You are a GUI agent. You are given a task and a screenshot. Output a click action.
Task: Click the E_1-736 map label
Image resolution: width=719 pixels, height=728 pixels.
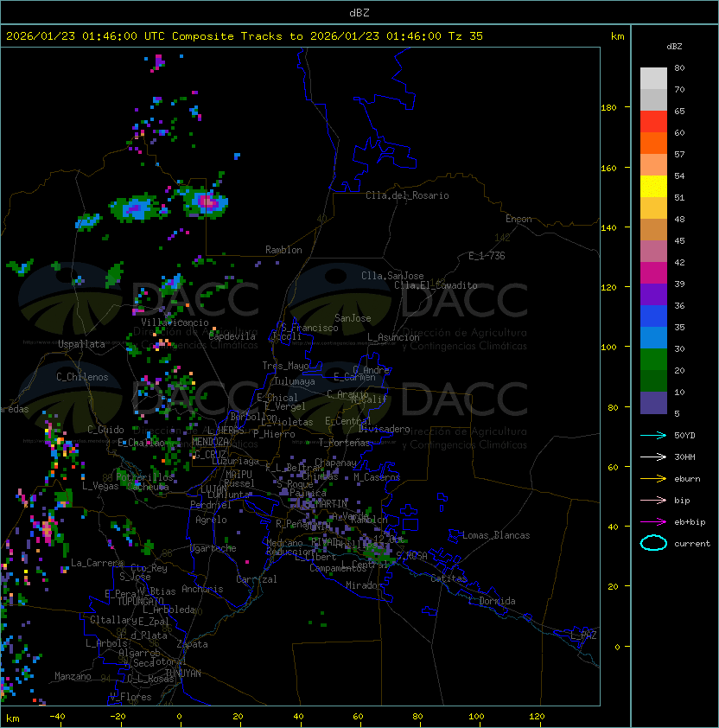487,256
